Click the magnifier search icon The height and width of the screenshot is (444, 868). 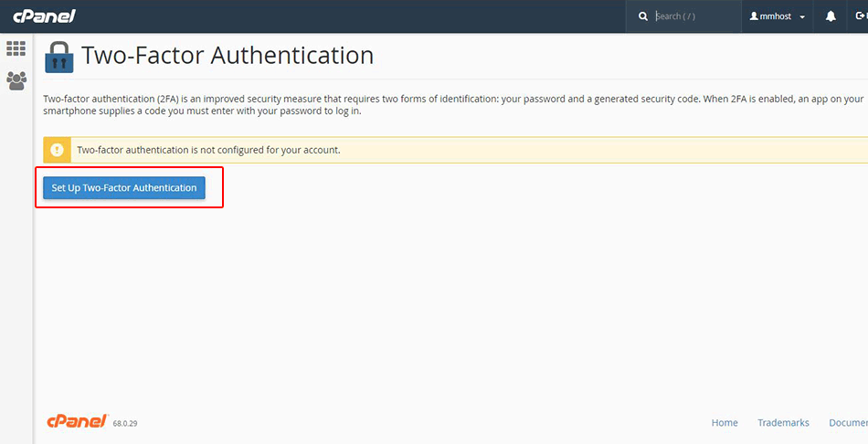pos(643,16)
